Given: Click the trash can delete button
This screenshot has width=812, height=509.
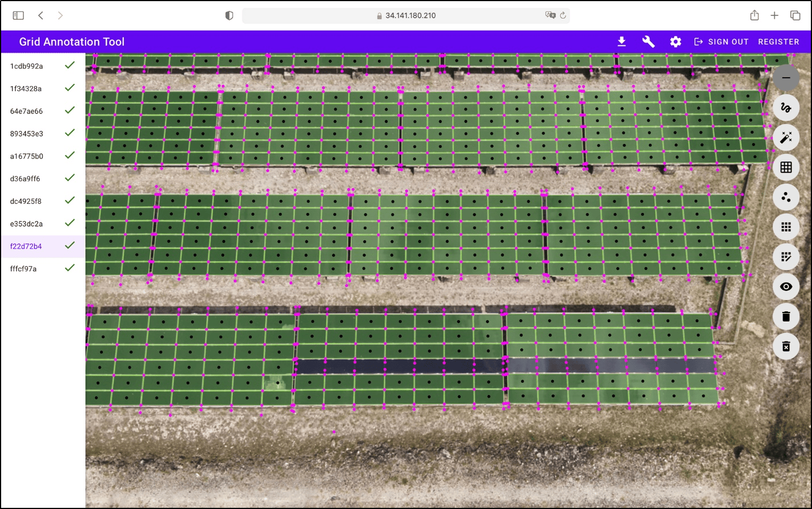Looking at the screenshot, I should 785,316.
